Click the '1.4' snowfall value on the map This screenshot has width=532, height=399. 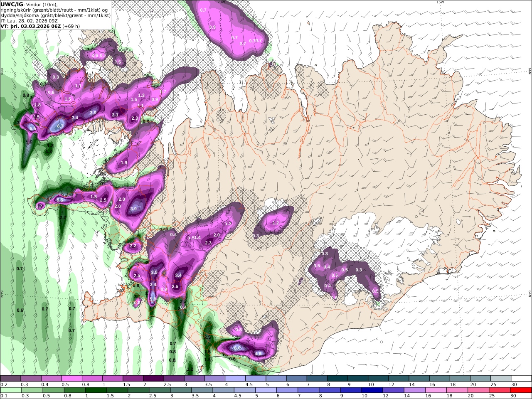198,238
